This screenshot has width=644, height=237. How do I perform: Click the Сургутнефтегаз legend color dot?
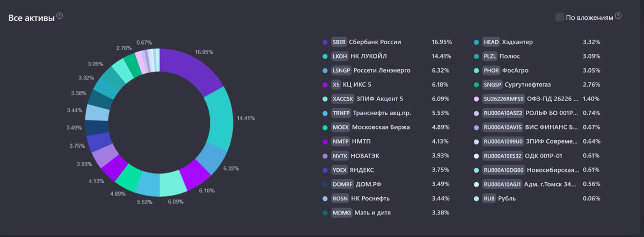tap(477, 84)
